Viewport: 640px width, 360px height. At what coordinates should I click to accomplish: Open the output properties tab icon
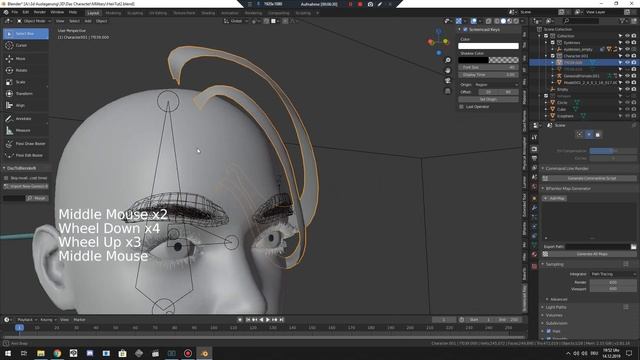[x=534, y=158]
